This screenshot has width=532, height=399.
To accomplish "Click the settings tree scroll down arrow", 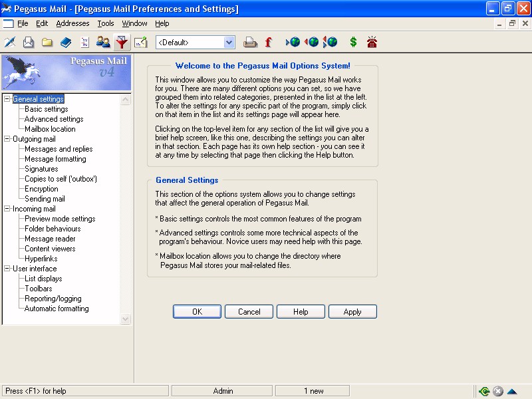I will point(126,319).
